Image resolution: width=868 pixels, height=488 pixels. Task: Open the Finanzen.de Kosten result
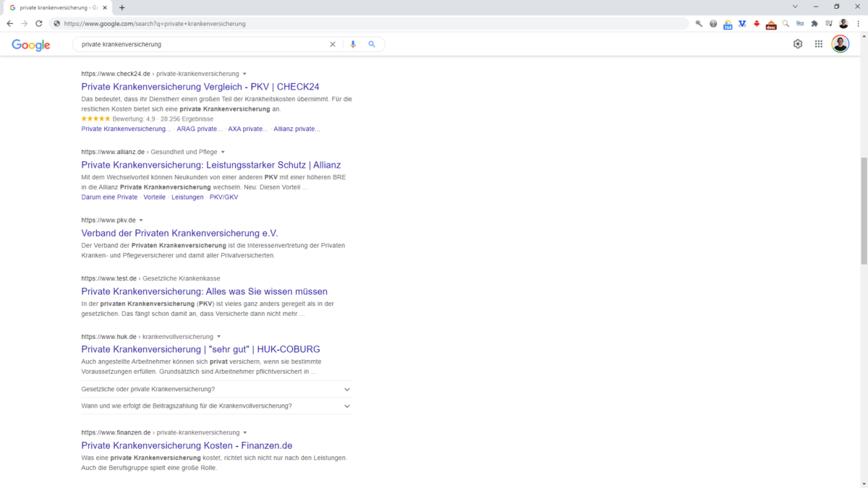187,445
